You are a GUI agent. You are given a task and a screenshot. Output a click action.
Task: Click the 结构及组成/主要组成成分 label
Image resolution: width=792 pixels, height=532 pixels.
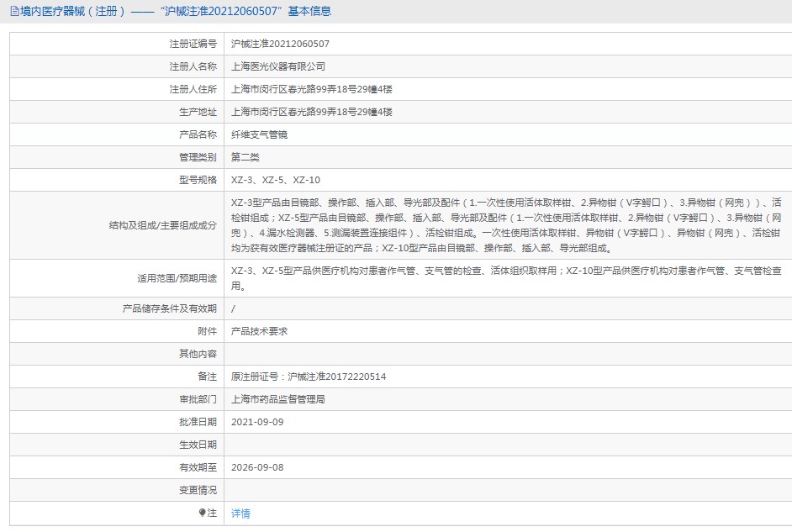(162, 225)
